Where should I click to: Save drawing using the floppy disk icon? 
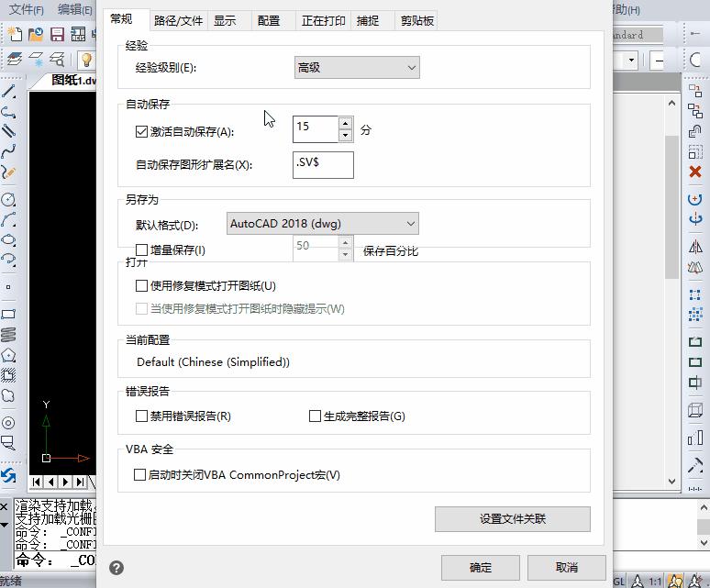click(57, 35)
